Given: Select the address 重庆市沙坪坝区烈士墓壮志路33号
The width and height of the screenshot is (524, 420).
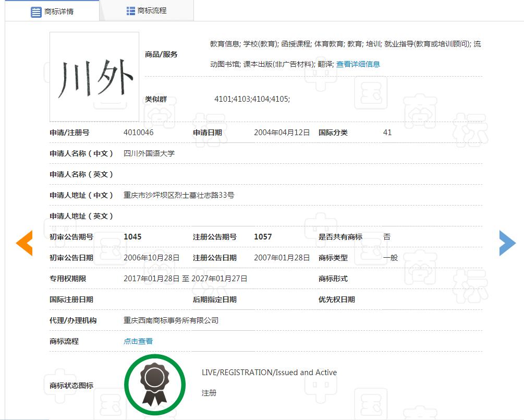Looking at the screenshot, I should point(179,195).
